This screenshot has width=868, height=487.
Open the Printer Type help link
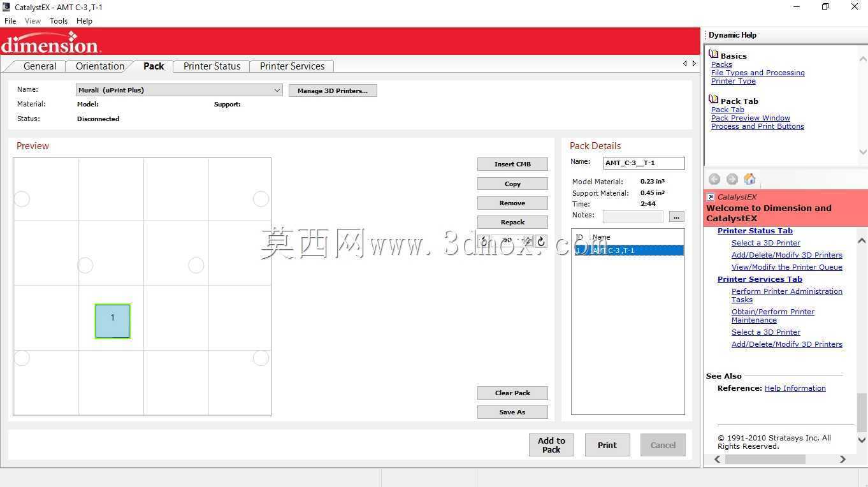tap(734, 81)
